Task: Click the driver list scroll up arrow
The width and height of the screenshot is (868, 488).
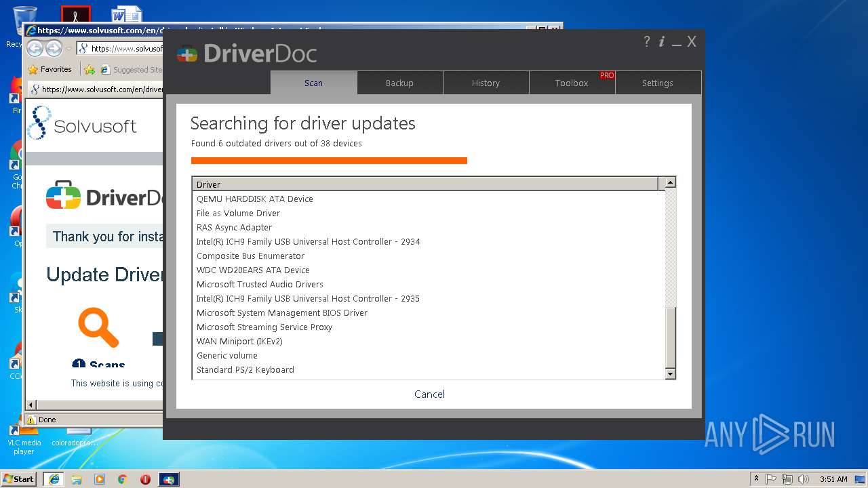Action: point(670,182)
